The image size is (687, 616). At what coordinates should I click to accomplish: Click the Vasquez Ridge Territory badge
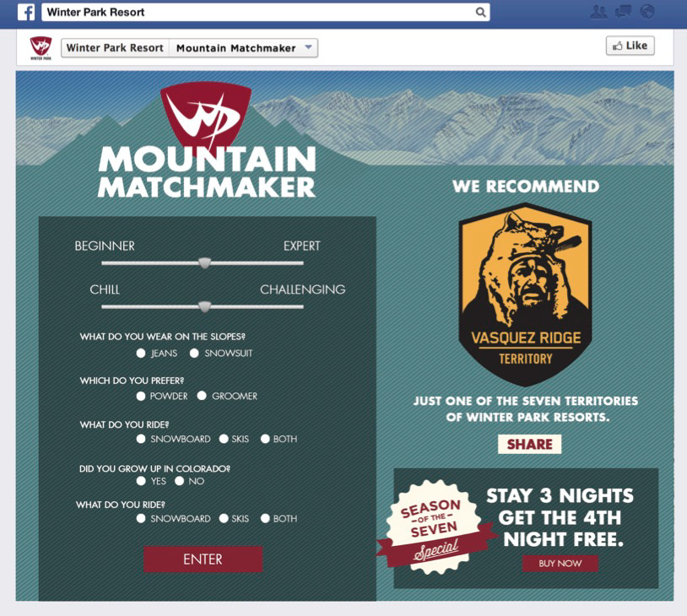pos(525,294)
